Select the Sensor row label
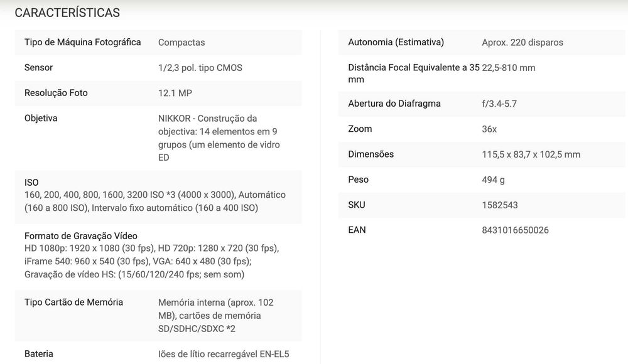This screenshot has width=628, height=364. click(38, 68)
